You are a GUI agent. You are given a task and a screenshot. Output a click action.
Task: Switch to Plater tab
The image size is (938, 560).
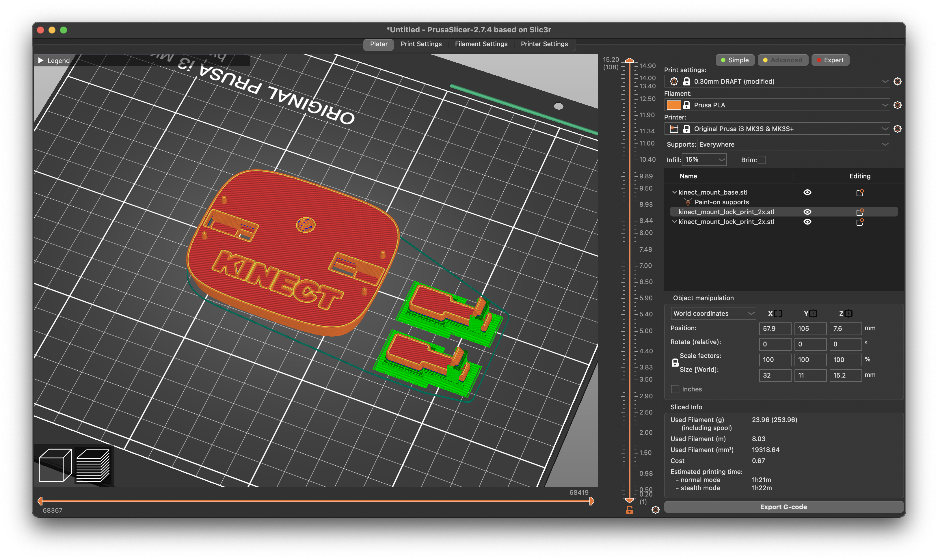pyautogui.click(x=379, y=44)
